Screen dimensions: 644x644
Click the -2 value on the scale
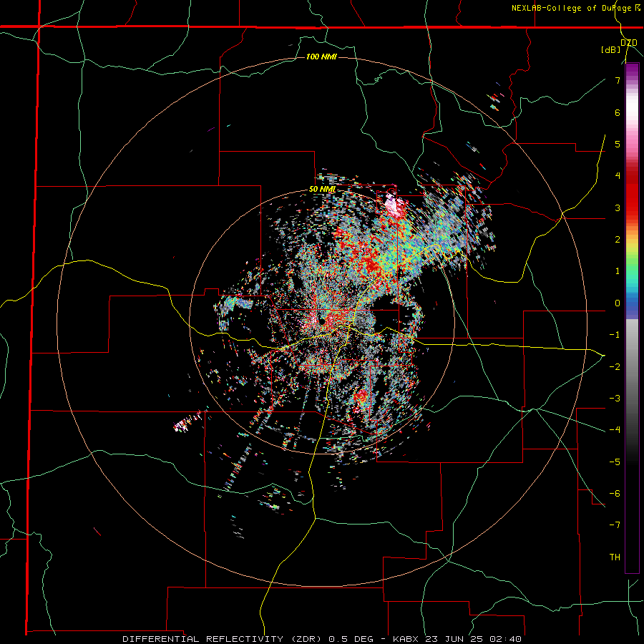615,366
